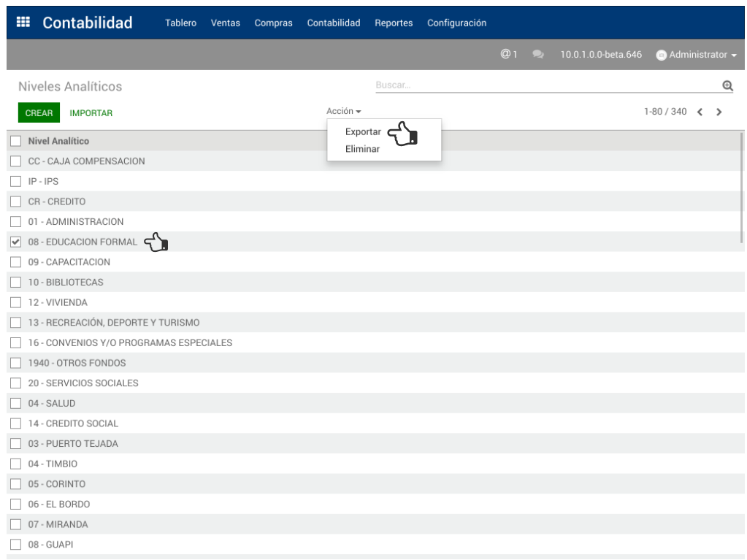Check the 12 - VIVIENDA checkbox

[15, 302]
